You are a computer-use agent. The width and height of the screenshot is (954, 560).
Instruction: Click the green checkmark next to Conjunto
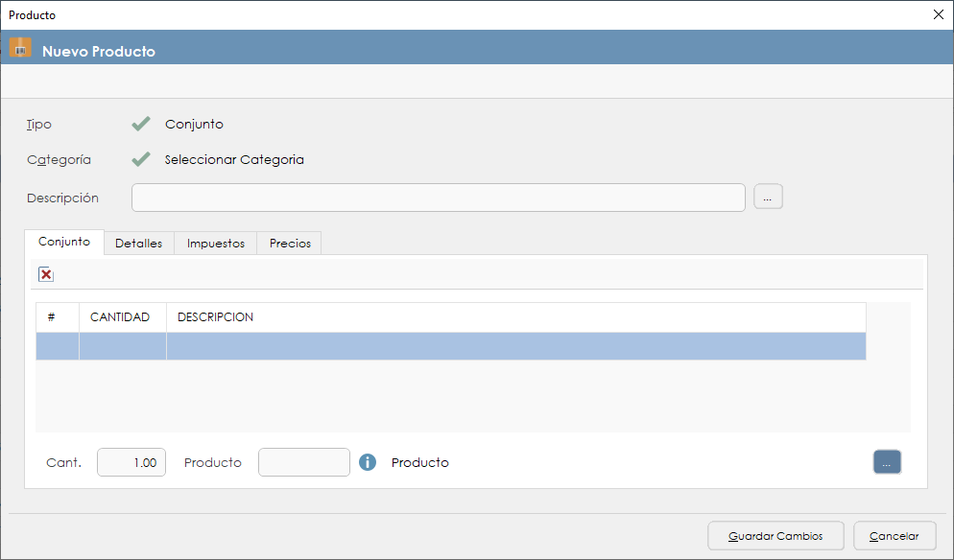(x=141, y=124)
